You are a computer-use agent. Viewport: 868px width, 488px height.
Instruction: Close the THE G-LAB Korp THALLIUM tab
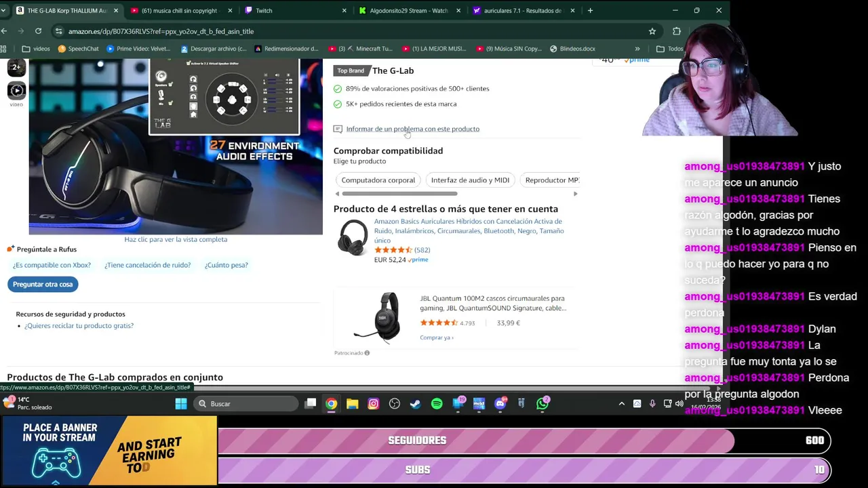click(116, 11)
